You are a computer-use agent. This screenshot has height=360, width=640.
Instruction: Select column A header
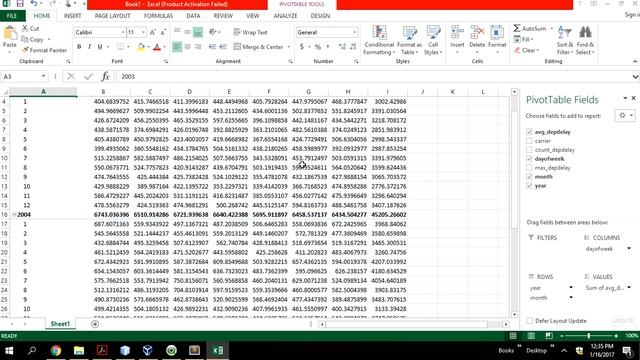[x=43, y=92]
